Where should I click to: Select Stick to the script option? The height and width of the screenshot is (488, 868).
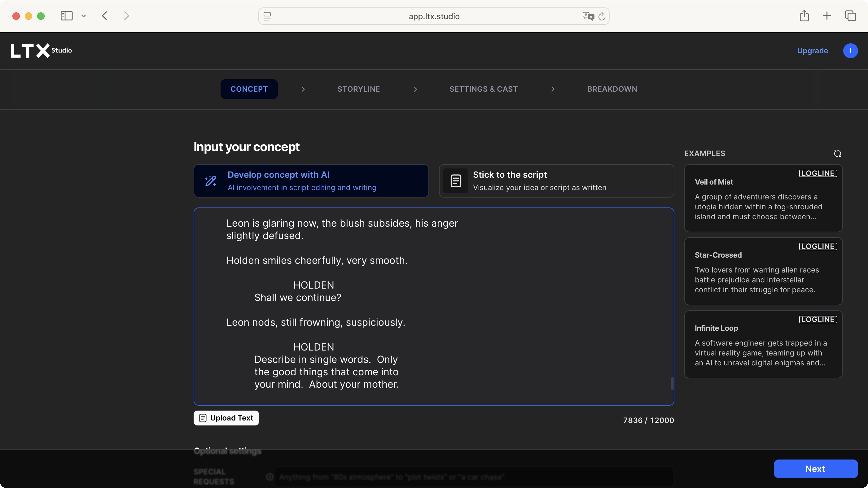(556, 181)
